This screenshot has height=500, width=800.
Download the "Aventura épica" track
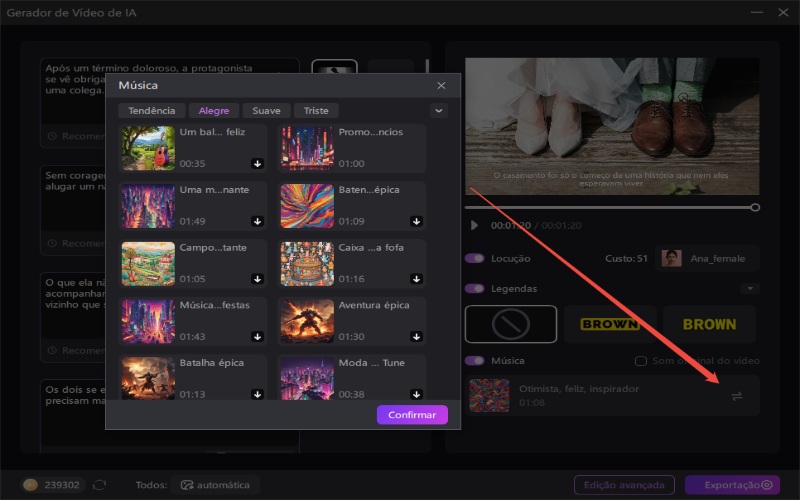[x=416, y=337]
